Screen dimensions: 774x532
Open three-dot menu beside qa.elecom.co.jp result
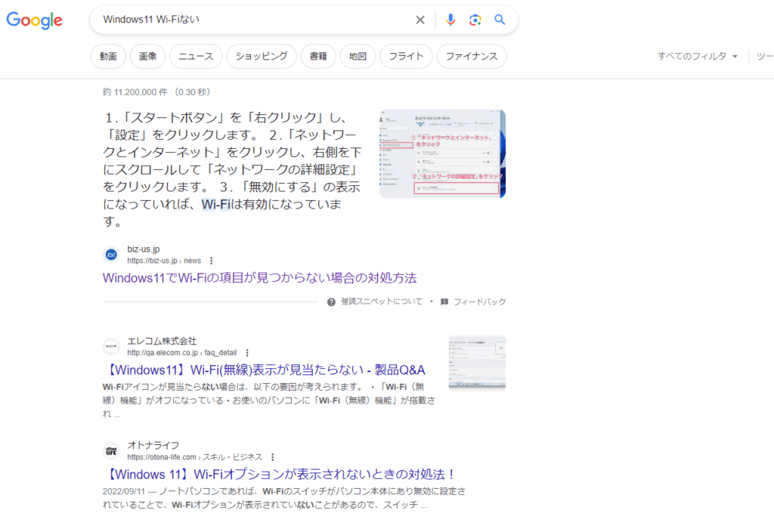[x=247, y=352]
